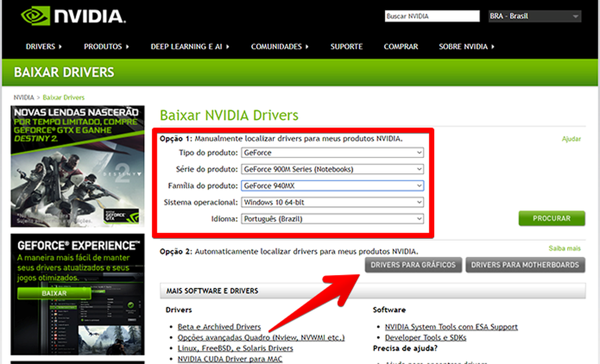
Task: Click the GeForce GTX badge in promo banner
Action: click(122, 216)
